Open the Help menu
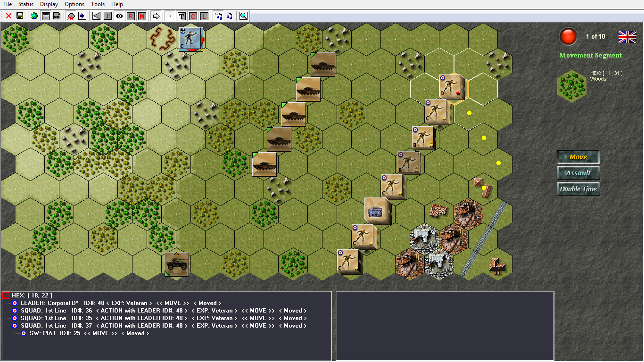Viewport: 644px width, 362px height. pyautogui.click(x=117, y=4)
